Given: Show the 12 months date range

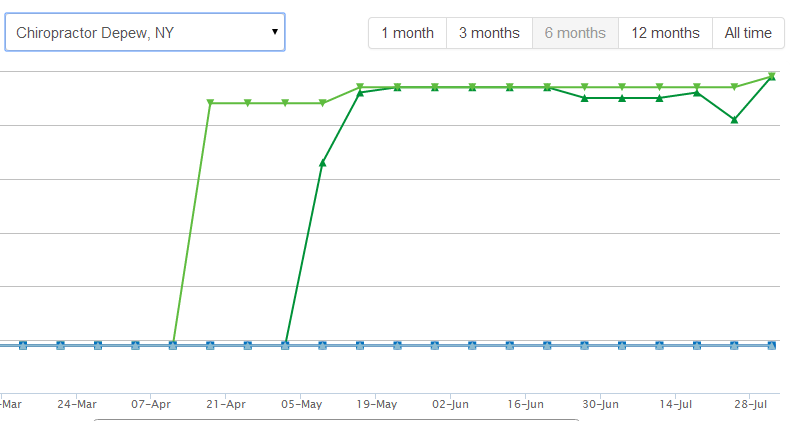Looking at the screenshot, I should pyautogui.click(x=665, y=33).
